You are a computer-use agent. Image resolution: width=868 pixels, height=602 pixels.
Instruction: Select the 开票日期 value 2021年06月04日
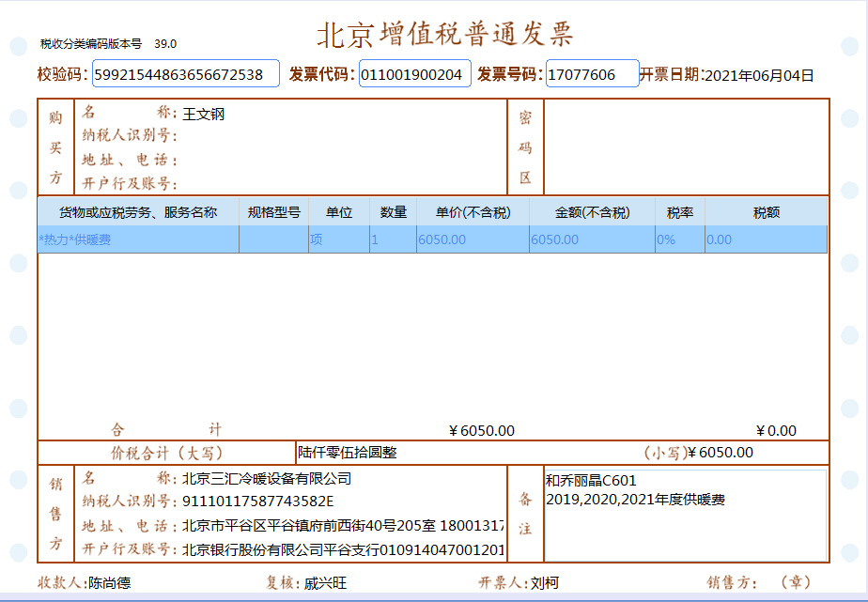tap(759, 75)
